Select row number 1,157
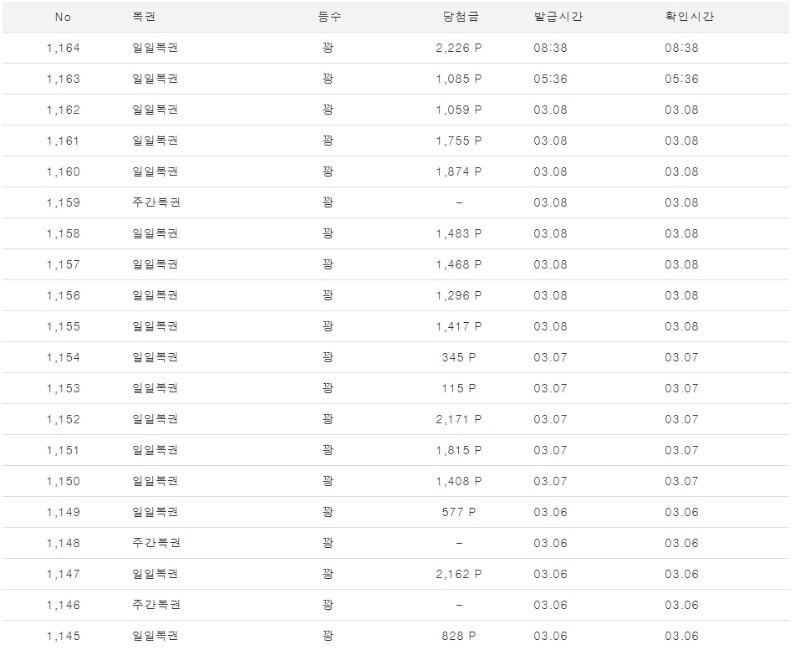 coord(63,265)
